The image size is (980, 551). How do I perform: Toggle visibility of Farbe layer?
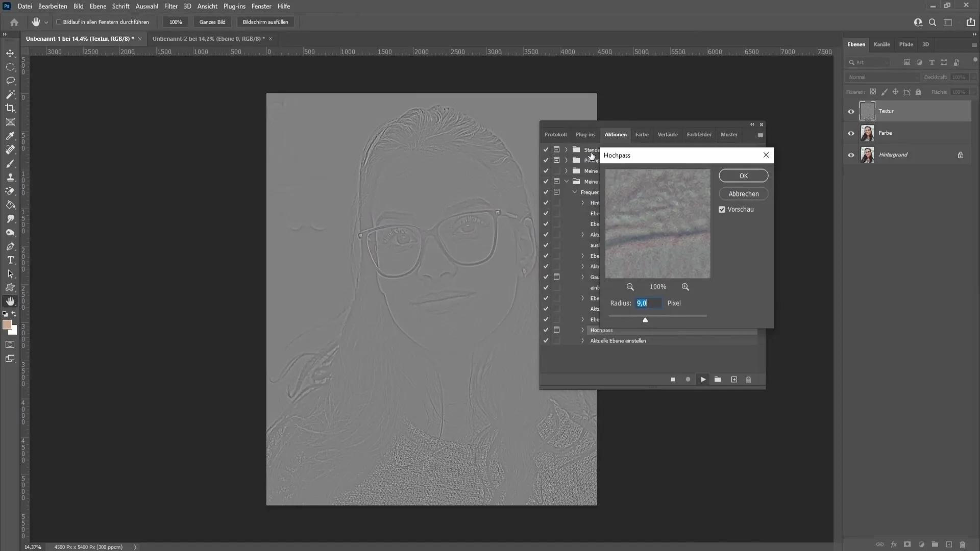click(851, 133)
